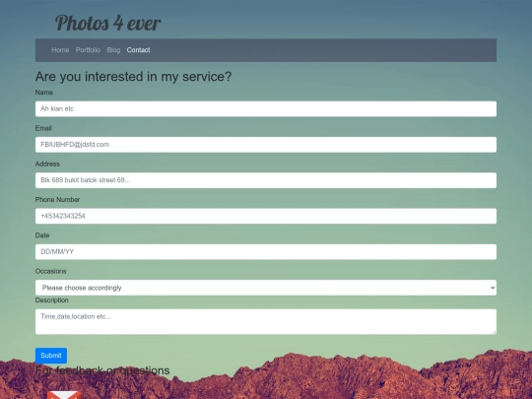The width and height of the screenshot is (532, 399).
Task: Click the Phone Number label
Action: click(57, 200)
